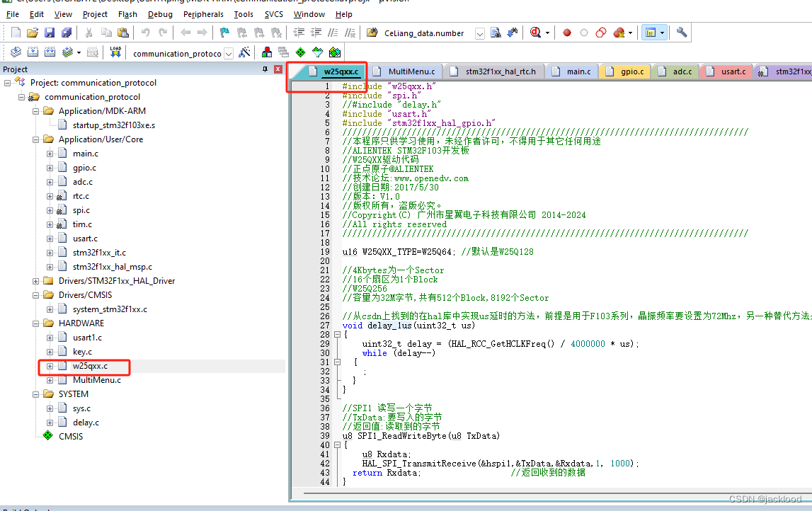Image resolution: width=812 pixels, height=511 pixels.
Task: Create a new file with the New icon
Action: click(16, 33)
